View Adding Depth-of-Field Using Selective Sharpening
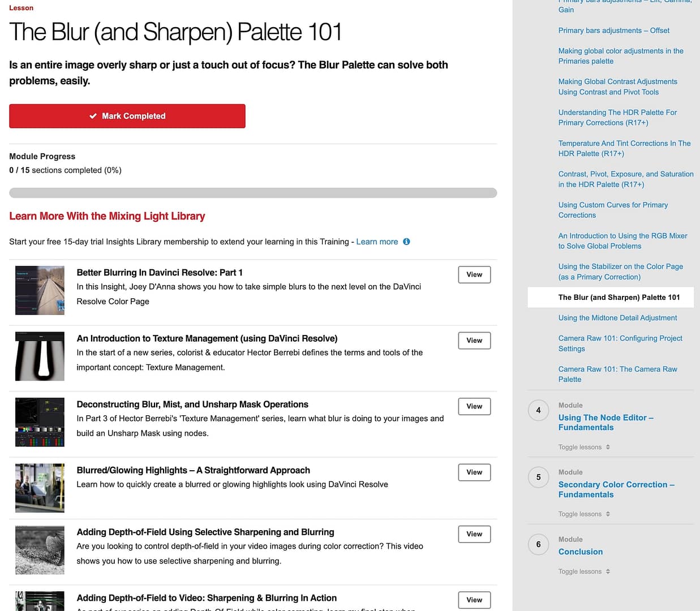This screenshot has height=611, width=700. (474, 534)
